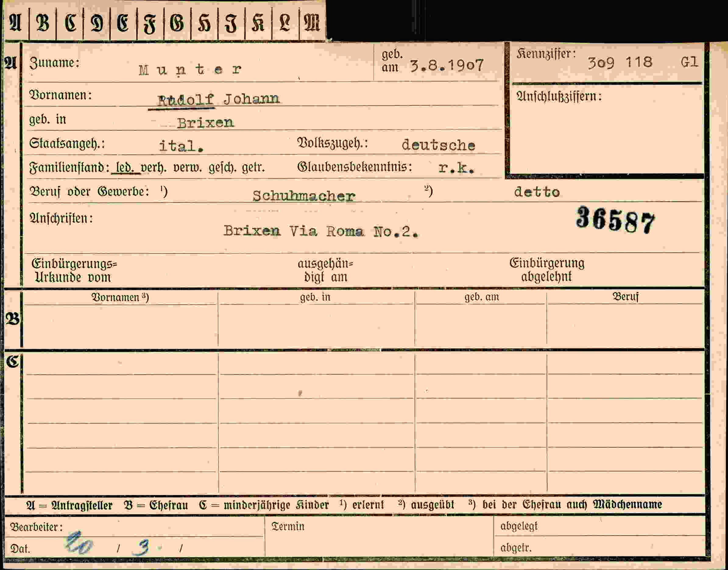This screenshot has height=570, width=728.
Task: Click the marital option 'verh.'
Action: (154, 167)
